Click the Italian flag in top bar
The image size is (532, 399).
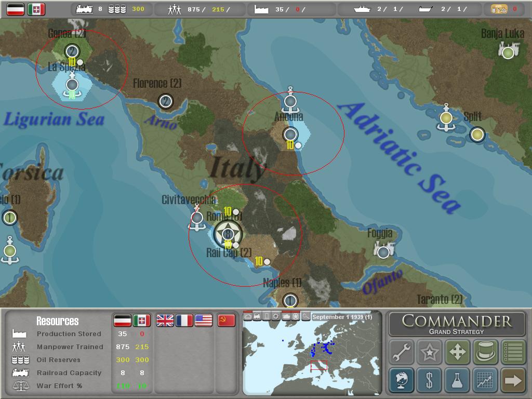click(x=36, y=9)
